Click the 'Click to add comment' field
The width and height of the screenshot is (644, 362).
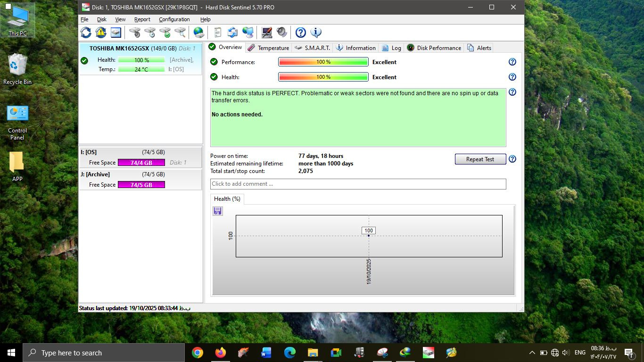(358, 184)
